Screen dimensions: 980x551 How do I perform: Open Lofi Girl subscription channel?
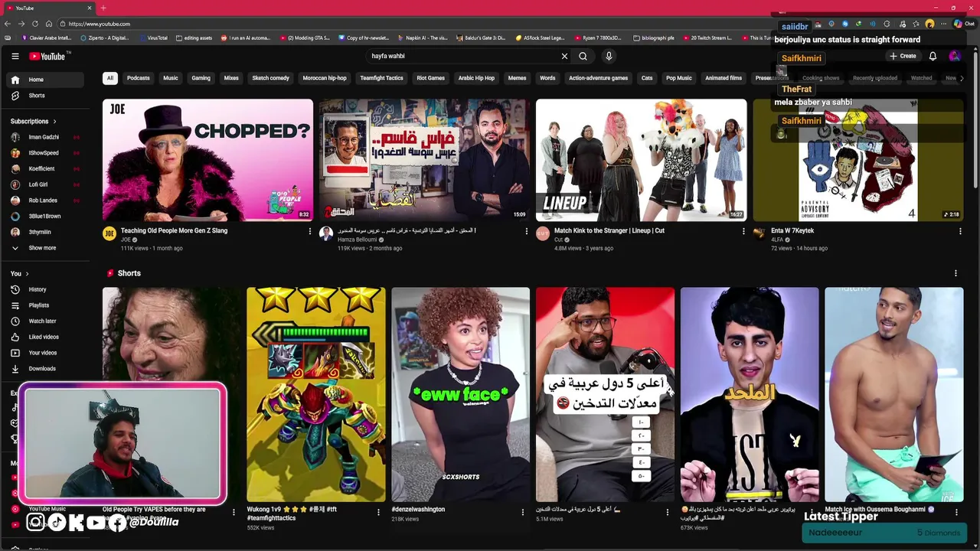click(47, 184)
